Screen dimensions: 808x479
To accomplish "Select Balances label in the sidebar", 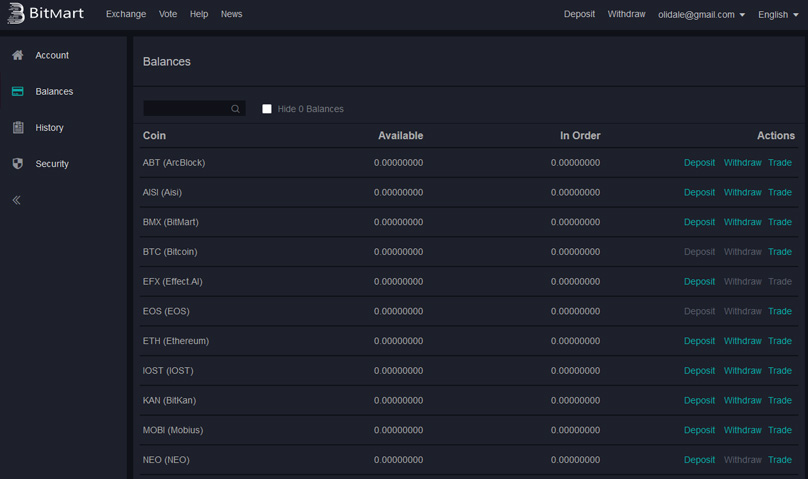I will tap(54, 91).
